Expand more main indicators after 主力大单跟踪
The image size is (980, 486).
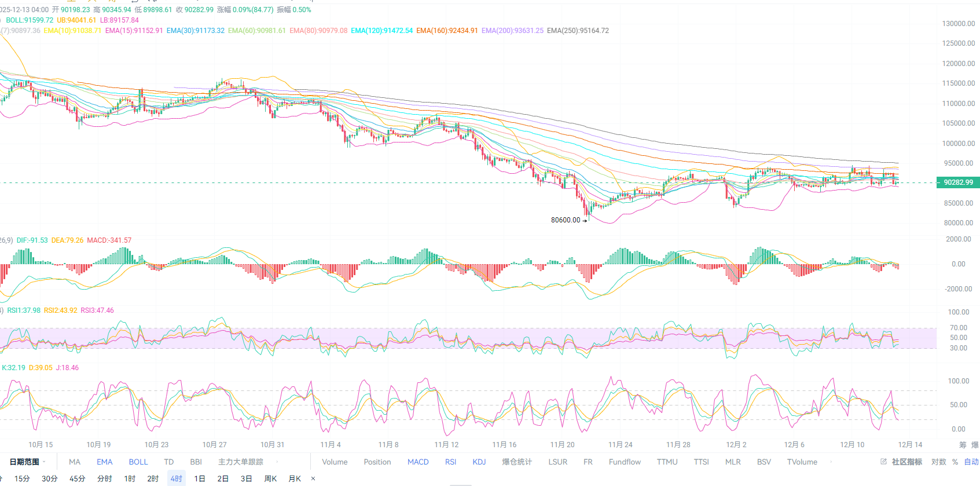[277, 462]
